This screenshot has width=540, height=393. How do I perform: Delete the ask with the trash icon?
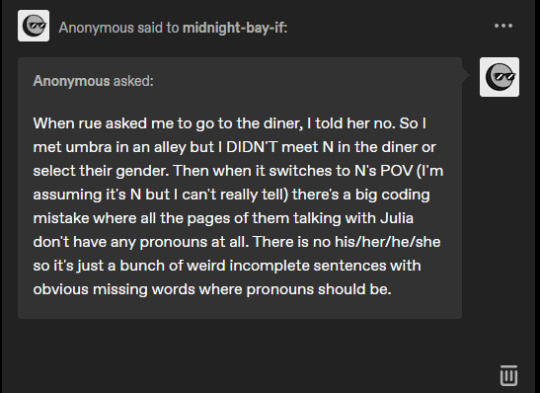pyautogui.click(x=509, y=375)
